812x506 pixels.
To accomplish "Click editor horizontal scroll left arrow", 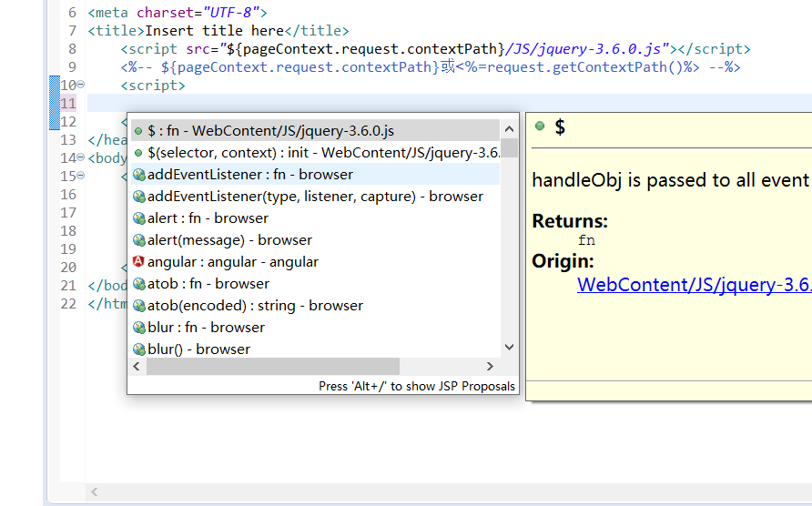I will (x=95, y=492).
